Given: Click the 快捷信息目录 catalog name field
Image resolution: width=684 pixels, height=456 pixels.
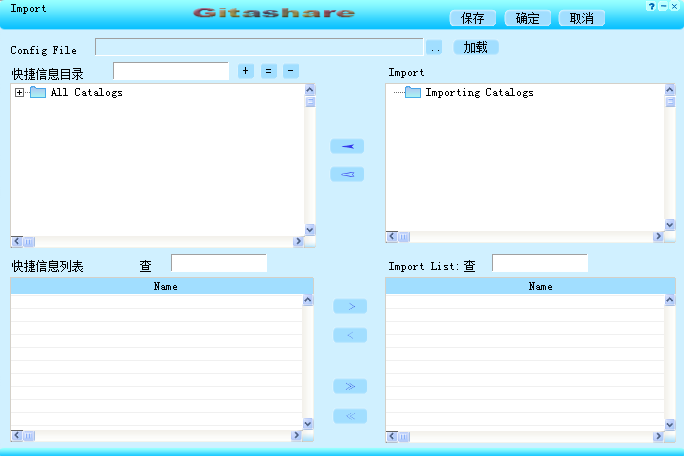Looking at the screenshot, I should pyautogui.click(x=171, y=71).
